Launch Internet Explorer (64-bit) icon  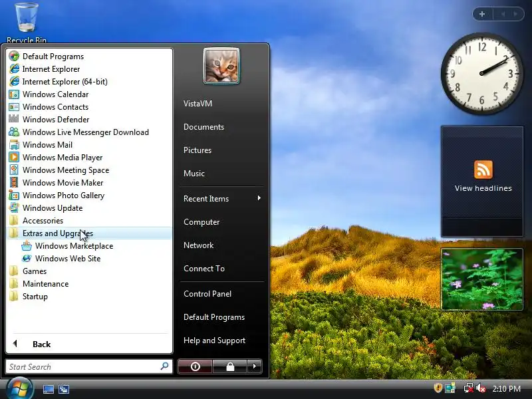click(14, 81)
